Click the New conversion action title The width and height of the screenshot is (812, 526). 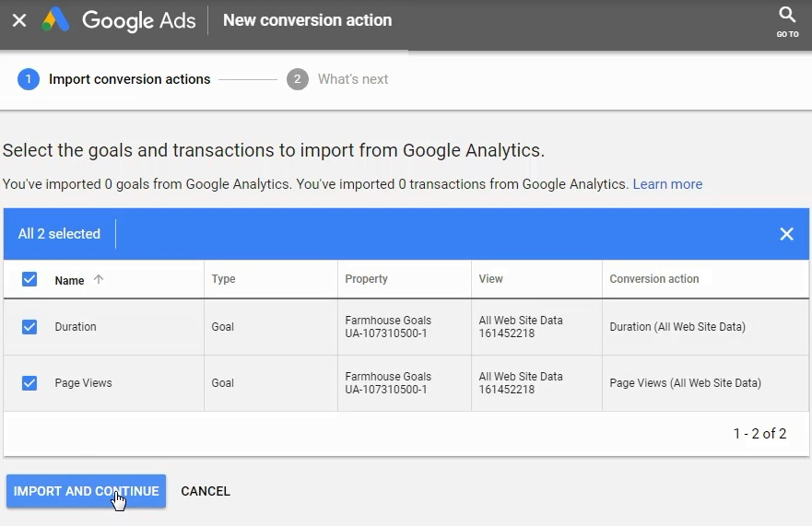click(307, 20)
